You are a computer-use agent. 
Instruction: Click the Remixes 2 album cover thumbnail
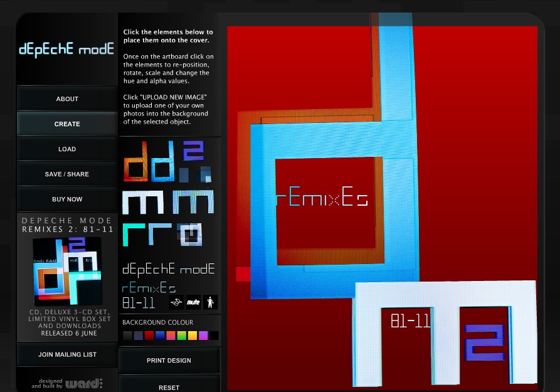pyautogui.click(x=67, y=271)
